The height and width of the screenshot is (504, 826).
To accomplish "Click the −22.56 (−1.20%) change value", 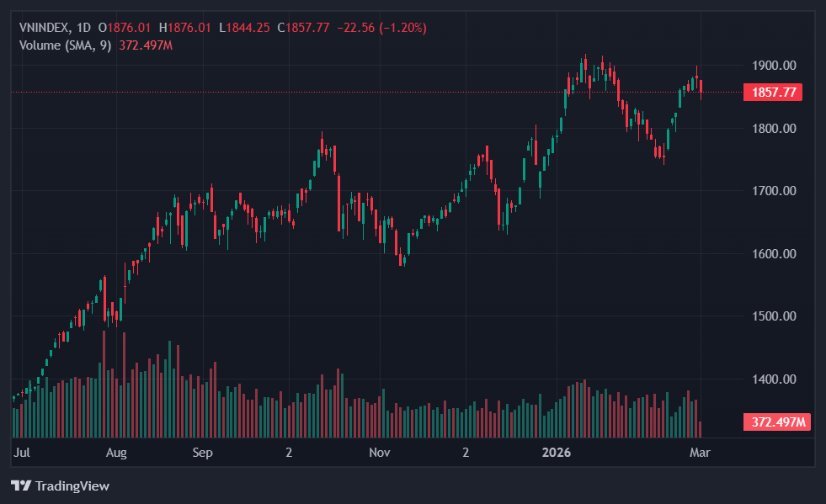I will point(381,28).
